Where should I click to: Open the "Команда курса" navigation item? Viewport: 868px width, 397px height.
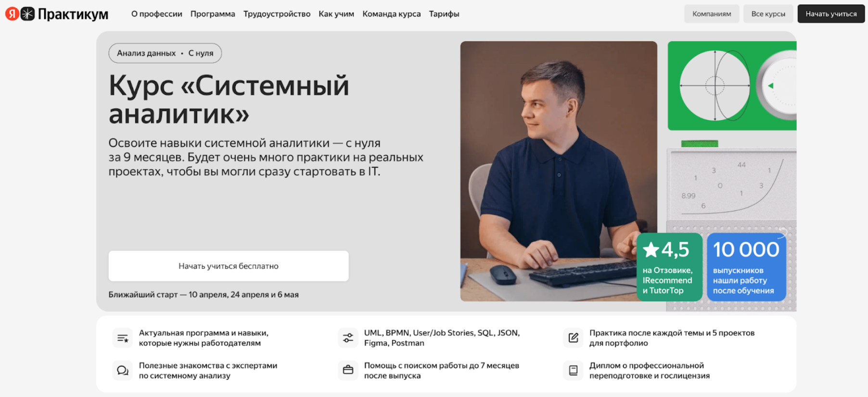[x=392, y=14]
